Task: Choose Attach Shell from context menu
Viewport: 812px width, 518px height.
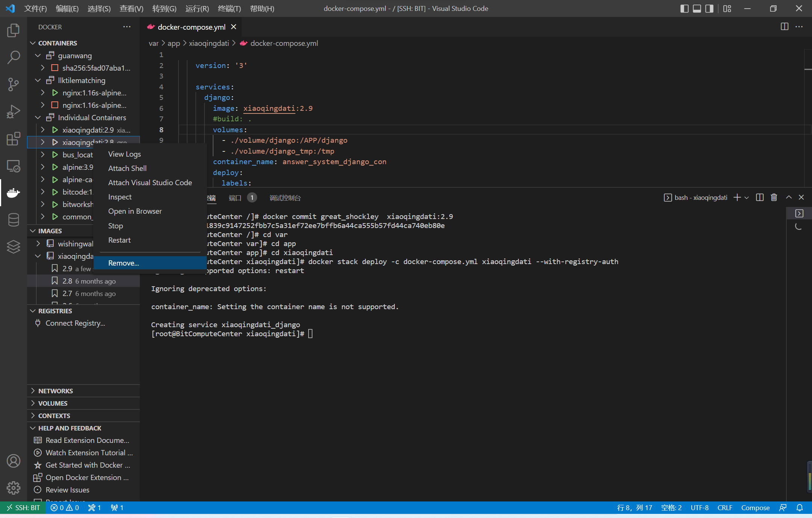Action: [x=150, y=168]
